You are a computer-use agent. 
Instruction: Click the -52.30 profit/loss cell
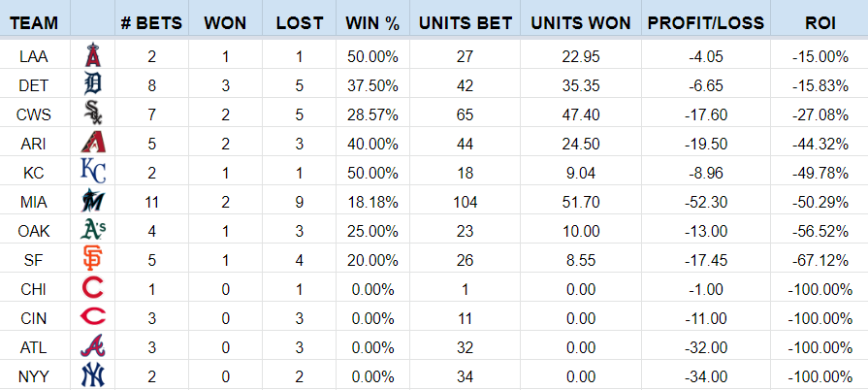click(705, 202)
